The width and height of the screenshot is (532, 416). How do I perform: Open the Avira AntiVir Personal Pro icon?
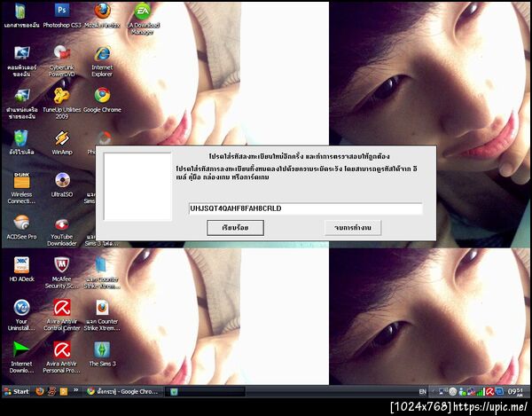click(x=62, y=357)
